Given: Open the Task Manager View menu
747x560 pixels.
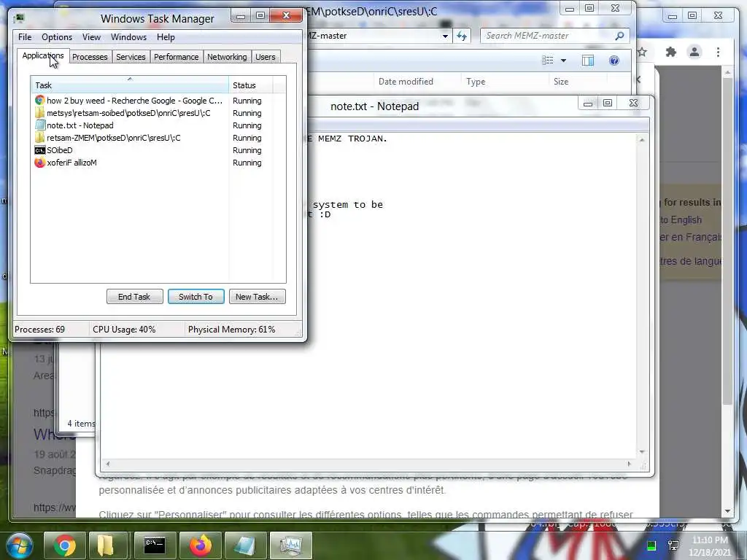Looking at the screenshot, I should 91,37.
